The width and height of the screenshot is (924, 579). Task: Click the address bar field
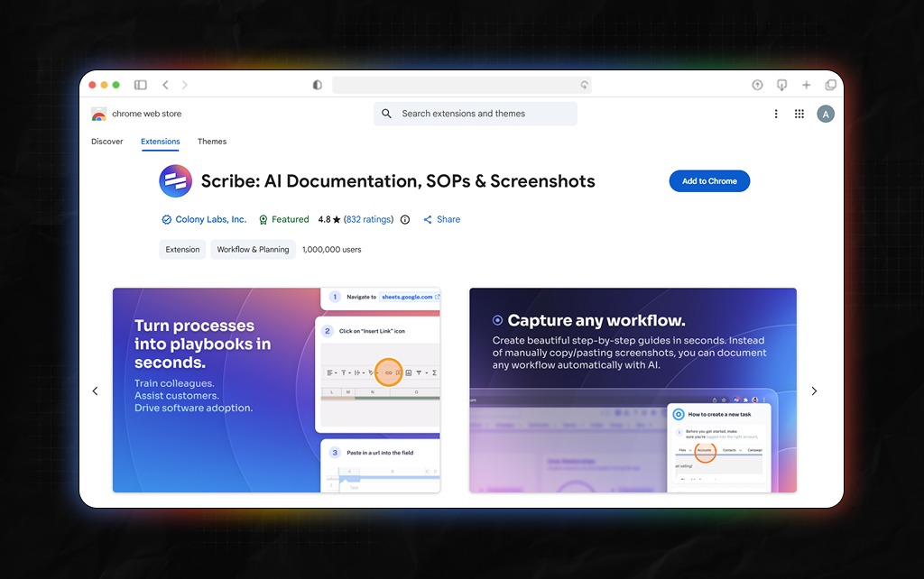pyautogui.click(x=462, y=85)
